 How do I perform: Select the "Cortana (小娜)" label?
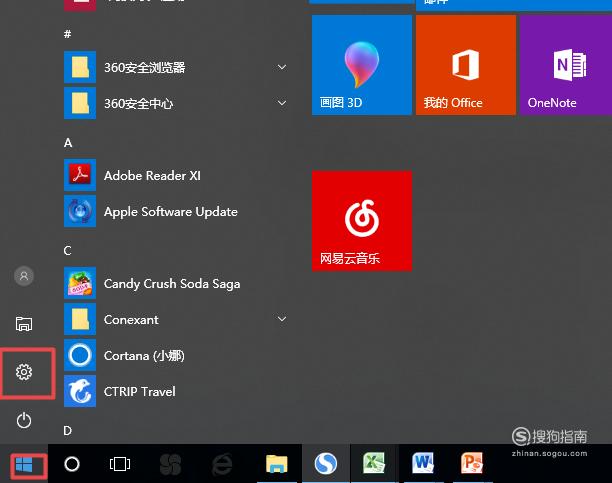click(x=144, y=356)
